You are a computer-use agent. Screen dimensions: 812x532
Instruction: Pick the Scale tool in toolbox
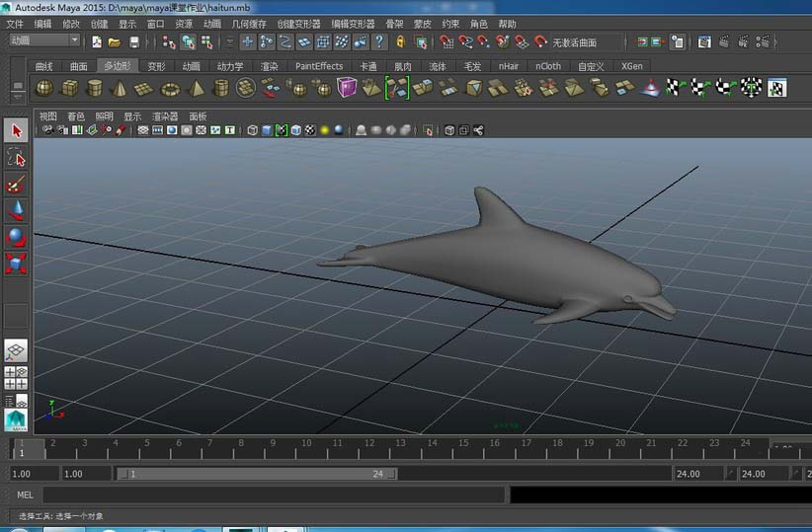[16, 264]
